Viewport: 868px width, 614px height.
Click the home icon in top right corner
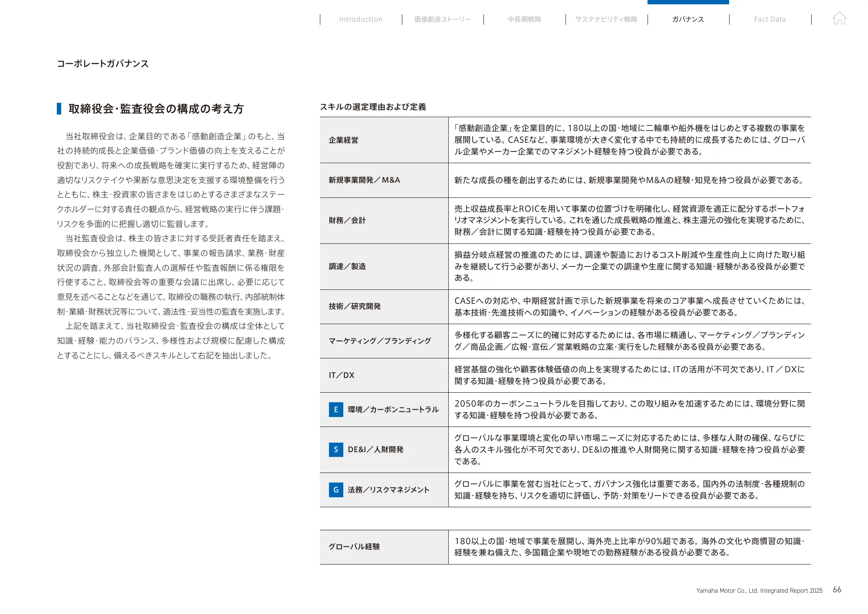pyautogui.click(x=840, y=18)
